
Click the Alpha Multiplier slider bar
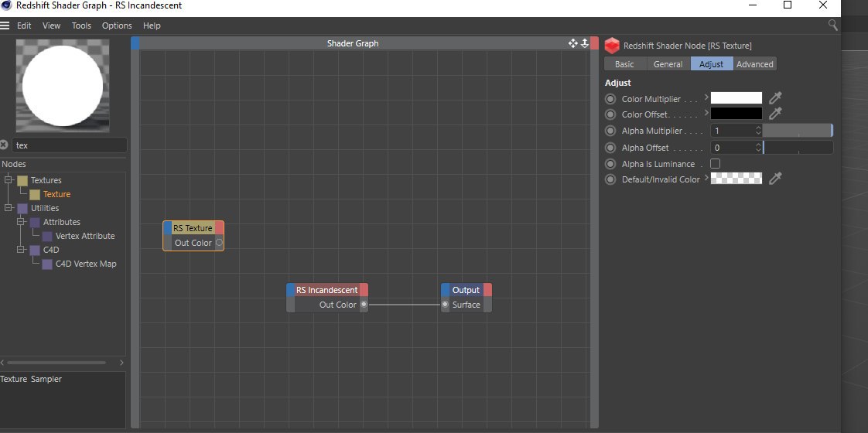[x=798, y=131]
